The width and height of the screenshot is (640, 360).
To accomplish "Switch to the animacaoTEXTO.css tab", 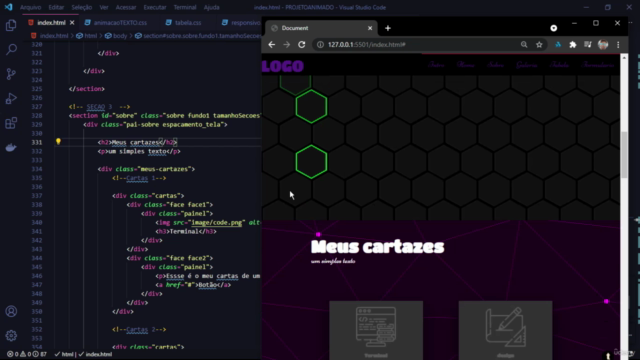I will [x=116, y=22].
